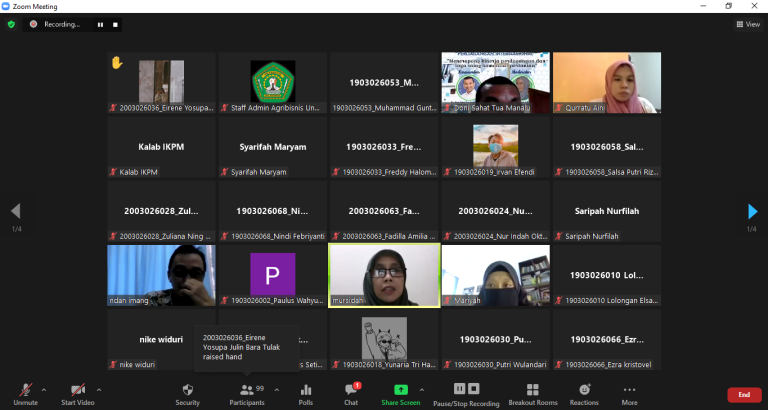Select Qurratu Aini's video tile
Image resolution: width=768 pixels, height=410 pixels.
[607, 83]
